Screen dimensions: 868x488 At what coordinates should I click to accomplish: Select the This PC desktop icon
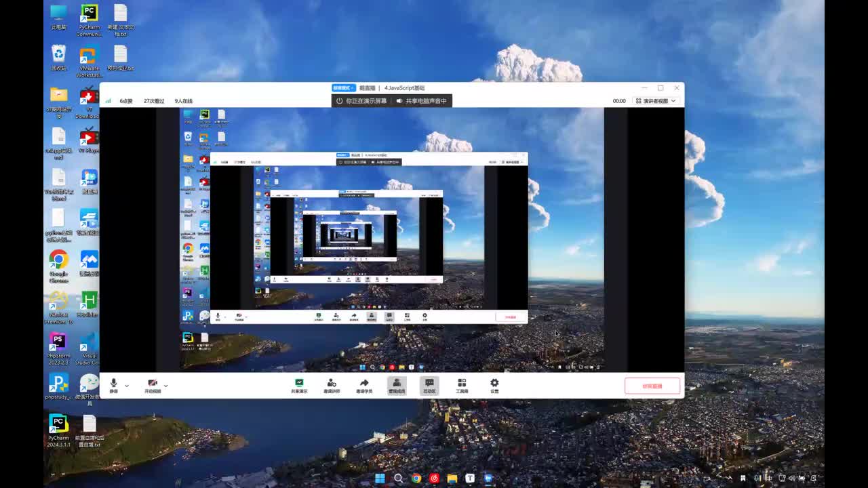pos(59,18)
